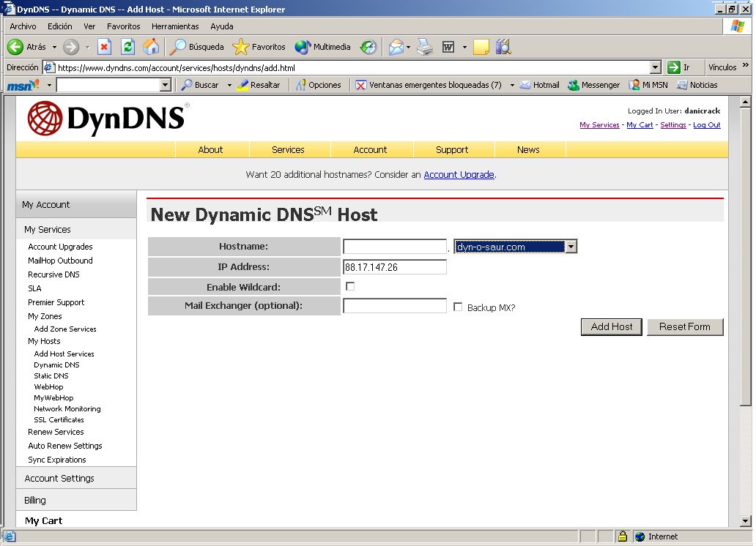Open the Settings header link
This screenshot has width=756, height=546.
click(x=673, y=125)
